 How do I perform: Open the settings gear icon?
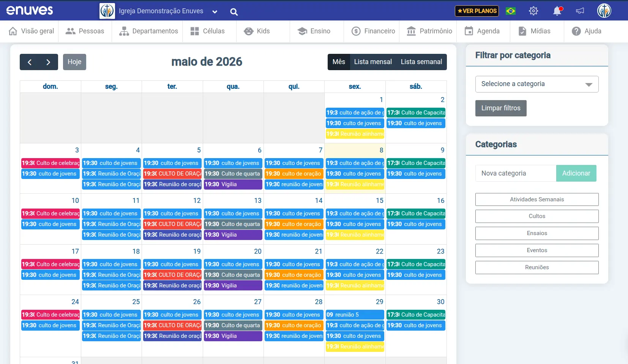[x=533, y=11]
